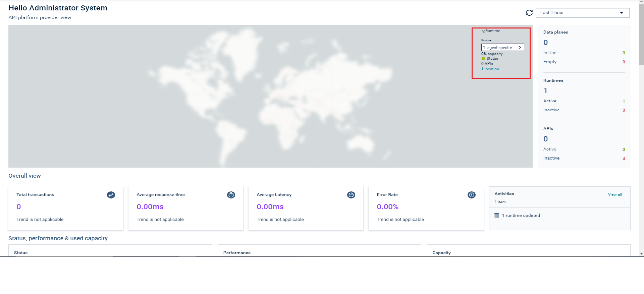Click the 0% capacity text

[x=492, y=54]
